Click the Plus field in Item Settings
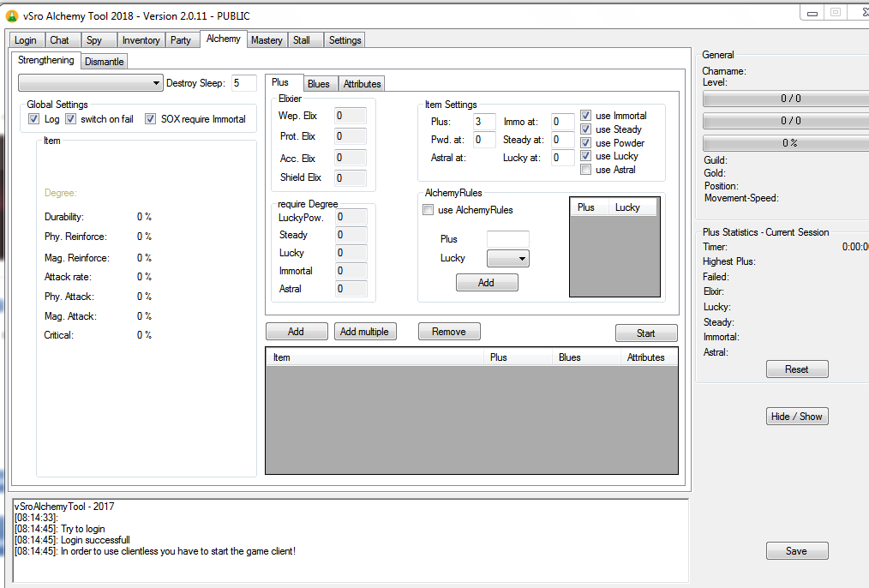The height and width of the screenshot is (588, 869). pyautogui.click(x=484, y=122)
